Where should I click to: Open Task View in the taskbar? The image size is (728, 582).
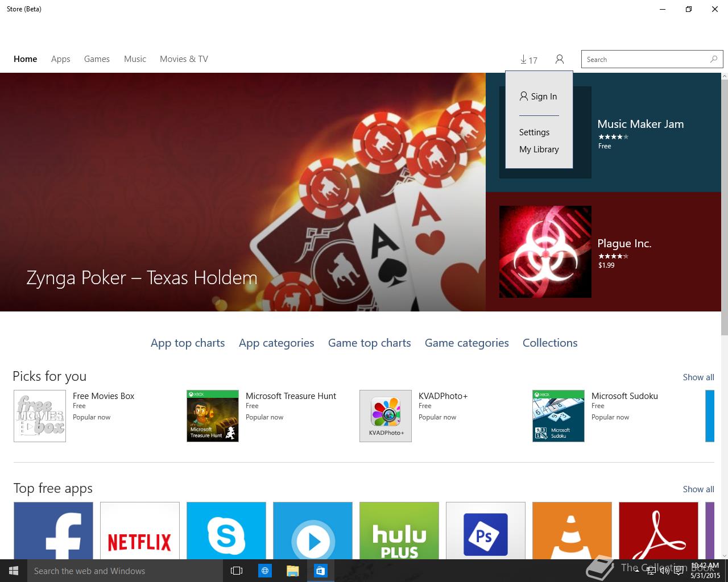pos(237,571)
